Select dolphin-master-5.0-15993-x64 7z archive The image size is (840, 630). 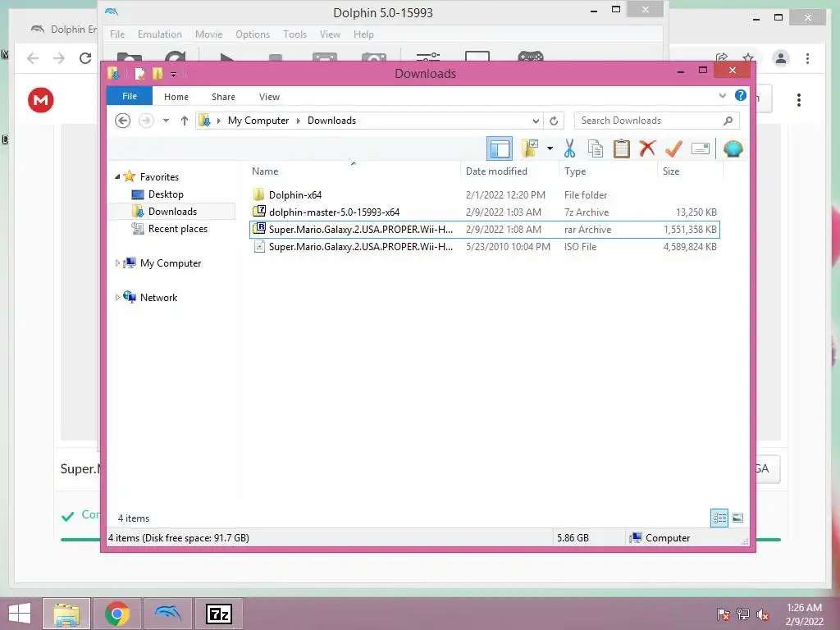485,212
